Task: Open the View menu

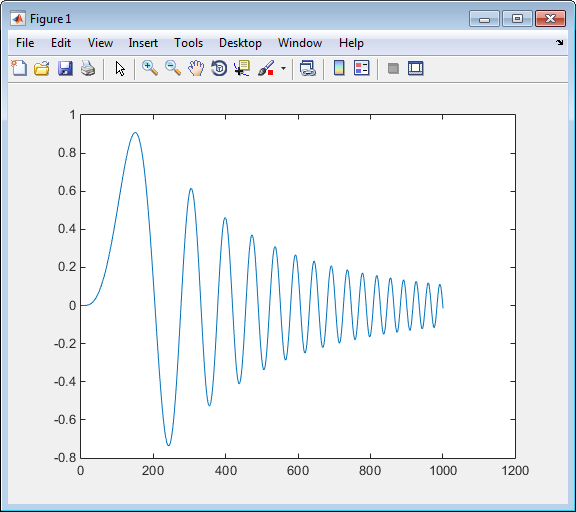Action: point(100,43)
